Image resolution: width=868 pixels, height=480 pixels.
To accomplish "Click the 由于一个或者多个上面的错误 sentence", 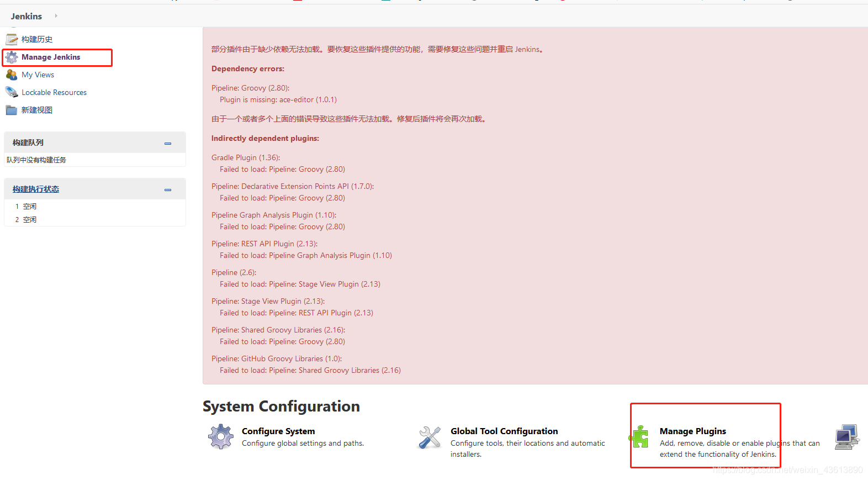I will [x=350, y=119].
